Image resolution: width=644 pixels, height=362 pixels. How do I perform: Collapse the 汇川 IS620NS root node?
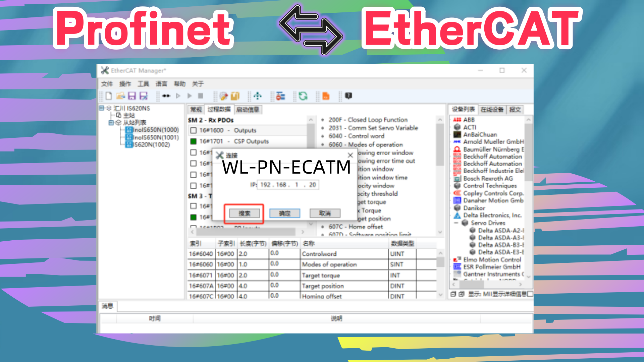point(102,108)
